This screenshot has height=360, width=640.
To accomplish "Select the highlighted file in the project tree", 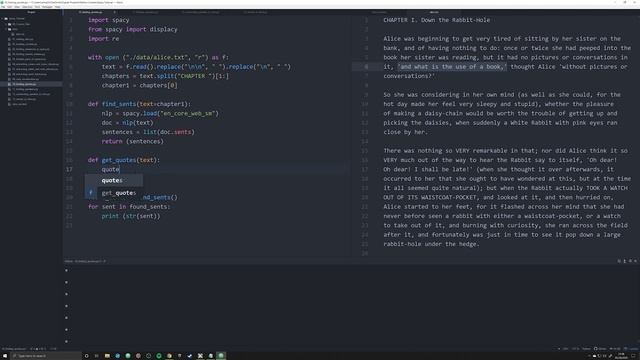I will pyautogui.click(x=25, y=84).
